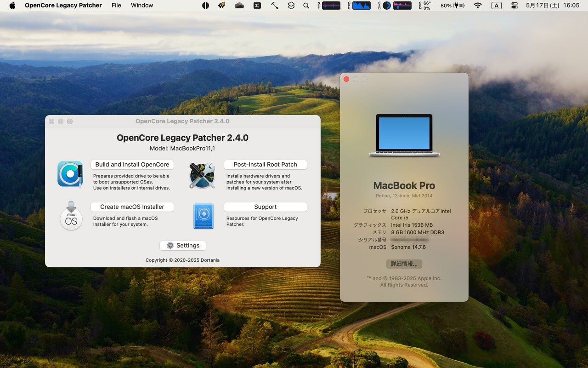Viewport: 588px width, 368px height.
Task: Click the input source 'A' indicator
Action: pos(496,6)
